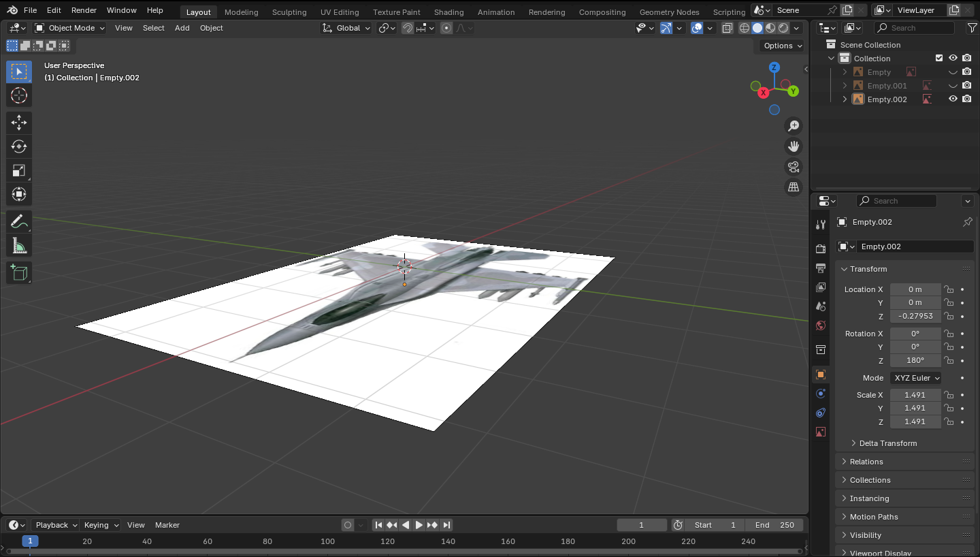Screen dimensions: 980x557
Task: Open the XYZ Euler rotation mode dropdown
Action: 916,378
